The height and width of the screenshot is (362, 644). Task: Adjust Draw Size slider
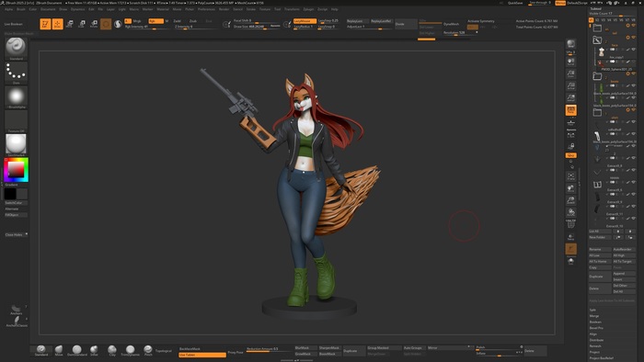click(x=257, y=27)
